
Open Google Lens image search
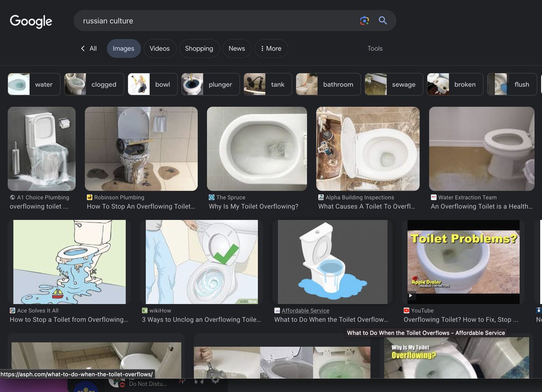tap(364, 21)
